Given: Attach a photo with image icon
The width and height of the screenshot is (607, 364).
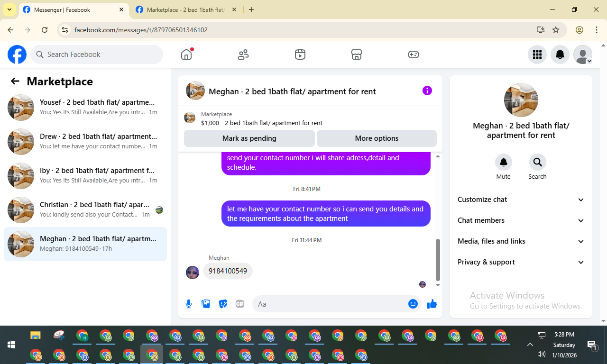Looking at the screenshot, I should click(206, 304).
